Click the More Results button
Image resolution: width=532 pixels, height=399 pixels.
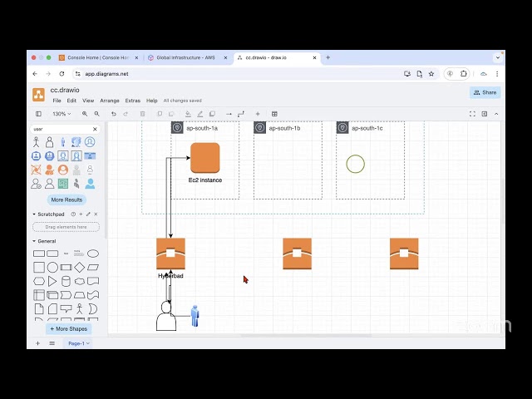pos(66,199)
